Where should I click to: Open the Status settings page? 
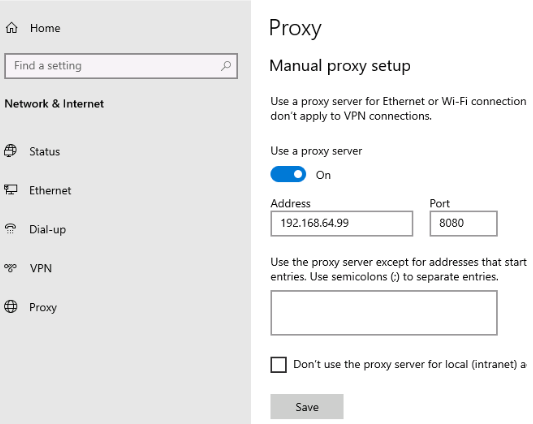[x=45, y=151]
